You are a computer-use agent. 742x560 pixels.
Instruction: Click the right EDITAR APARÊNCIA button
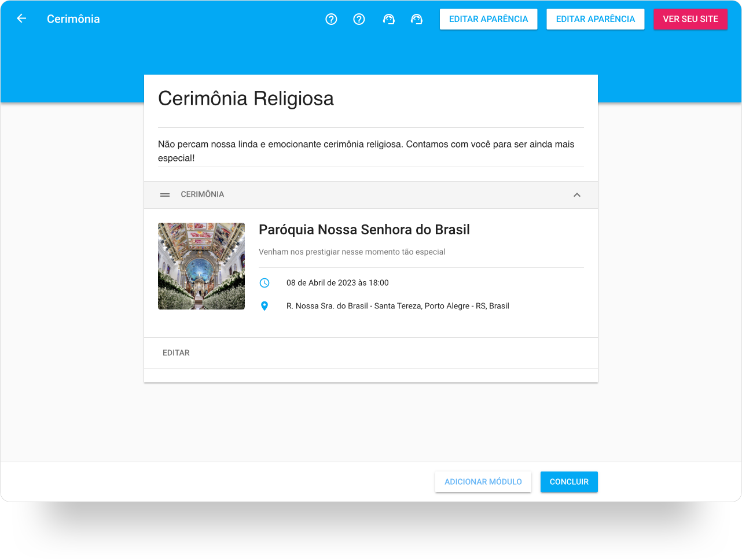[x=596, y=19]
